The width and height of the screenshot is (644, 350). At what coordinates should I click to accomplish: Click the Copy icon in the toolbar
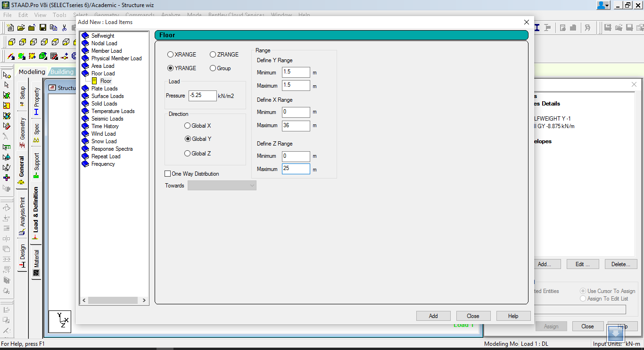[53, 27]
